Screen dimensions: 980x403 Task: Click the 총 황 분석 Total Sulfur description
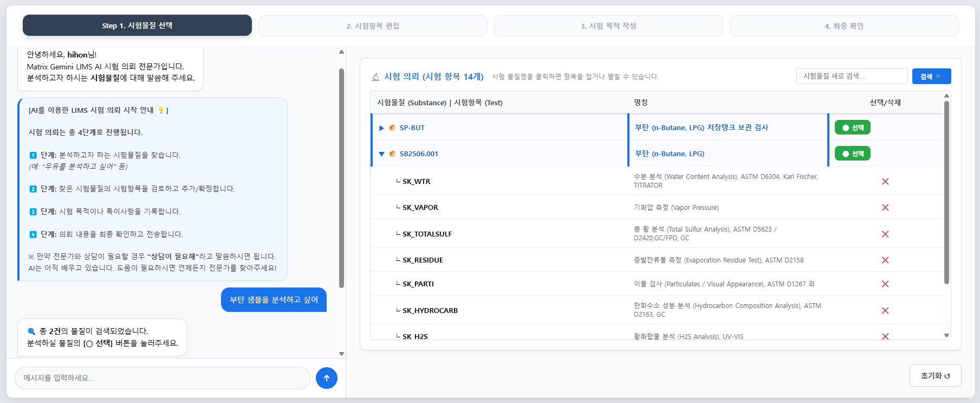click(705, 234)
